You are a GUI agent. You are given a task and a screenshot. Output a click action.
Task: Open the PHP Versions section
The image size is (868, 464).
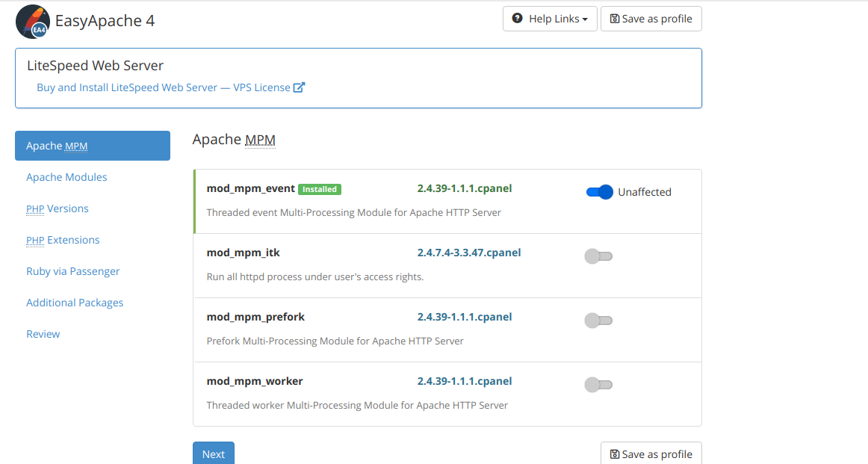(x=58, y=208)
